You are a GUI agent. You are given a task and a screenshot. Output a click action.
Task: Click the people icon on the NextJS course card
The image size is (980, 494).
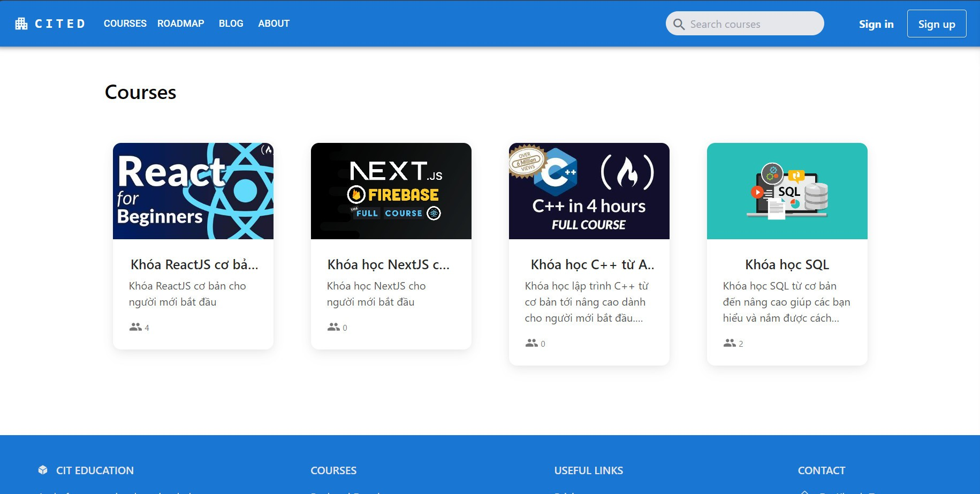click(x=333, y=327)
